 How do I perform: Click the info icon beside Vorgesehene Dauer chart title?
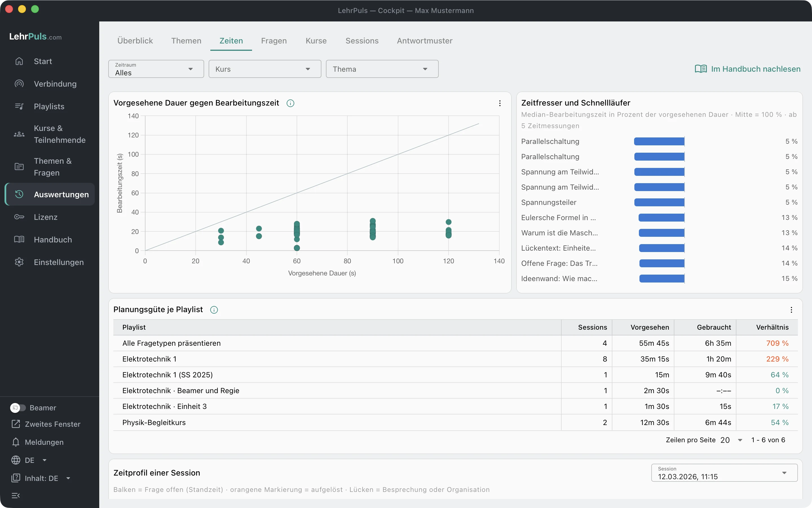[x=291, y=103]
